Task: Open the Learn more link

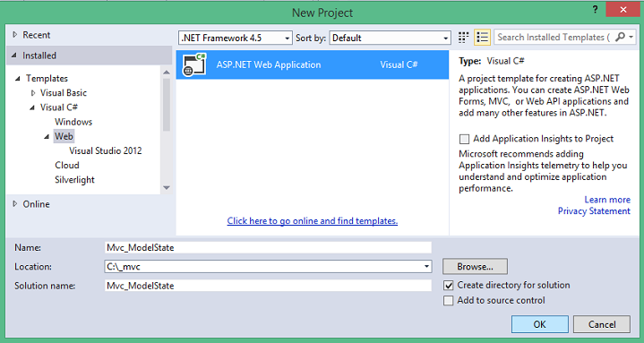Action: (x=607, y=200)
